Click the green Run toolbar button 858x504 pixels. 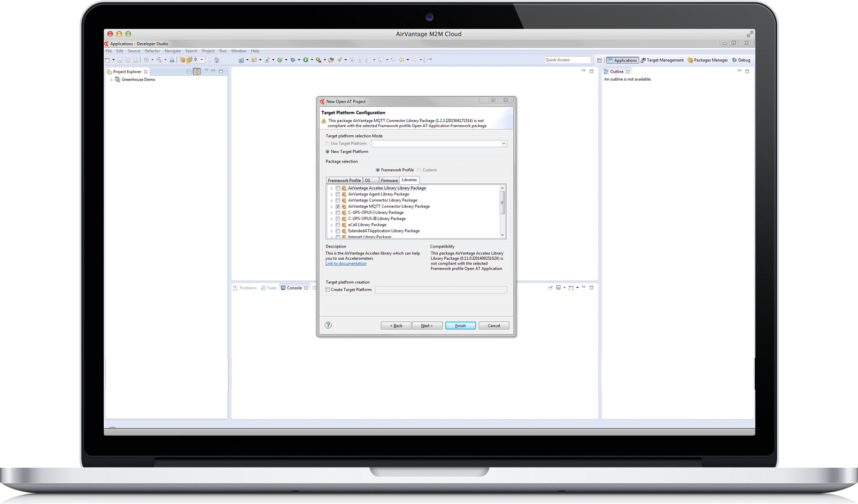click(306, 60)
